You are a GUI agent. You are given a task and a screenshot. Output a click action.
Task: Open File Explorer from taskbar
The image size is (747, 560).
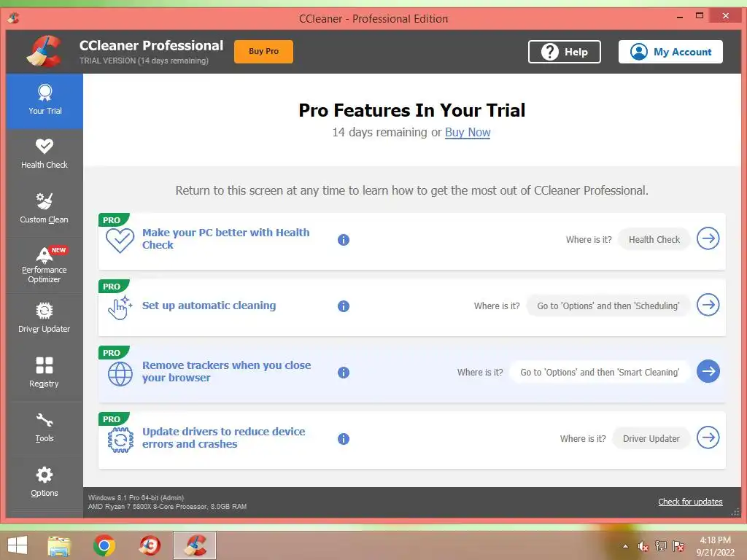(59, 545)
